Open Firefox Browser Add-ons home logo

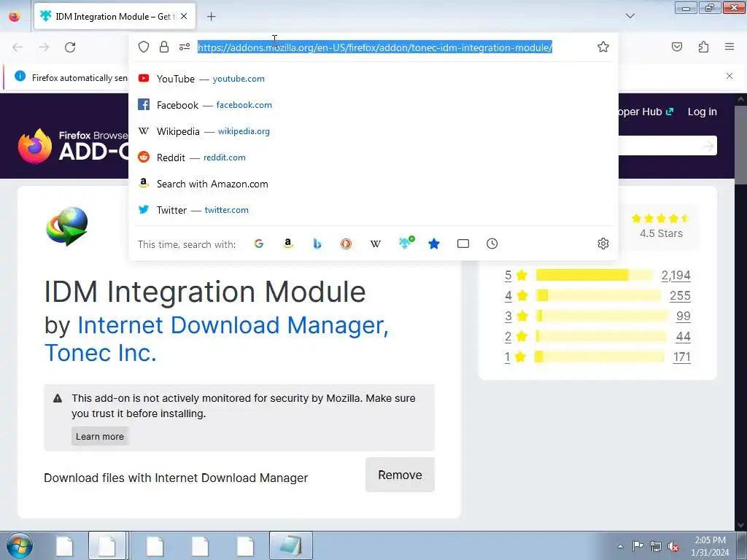pos(72,145)
